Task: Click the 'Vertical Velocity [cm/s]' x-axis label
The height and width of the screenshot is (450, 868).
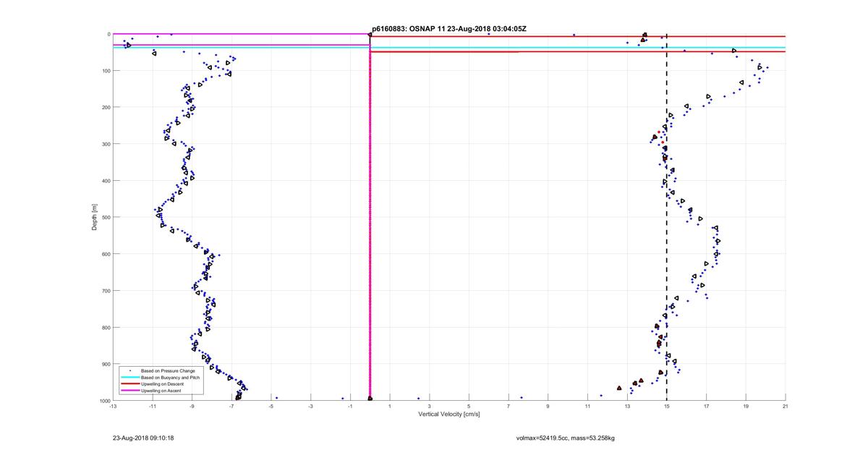Action: [x=448, y=414]
